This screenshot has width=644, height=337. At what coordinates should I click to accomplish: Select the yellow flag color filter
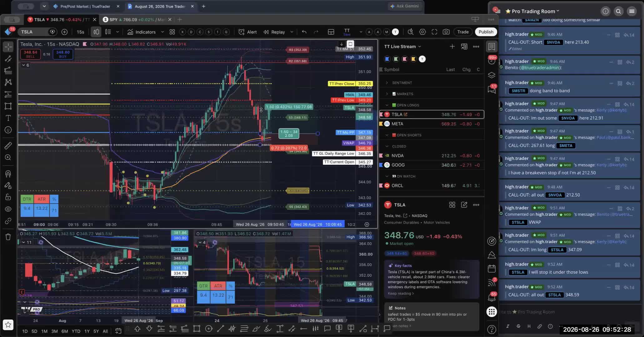pyautogui.click(x=414, y=59)
